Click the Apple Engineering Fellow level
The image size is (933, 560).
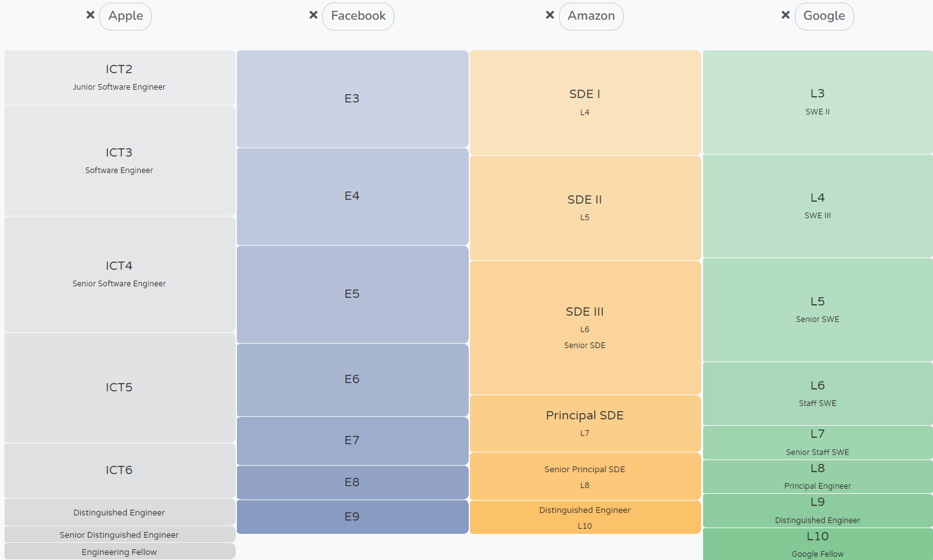[119, 551]
